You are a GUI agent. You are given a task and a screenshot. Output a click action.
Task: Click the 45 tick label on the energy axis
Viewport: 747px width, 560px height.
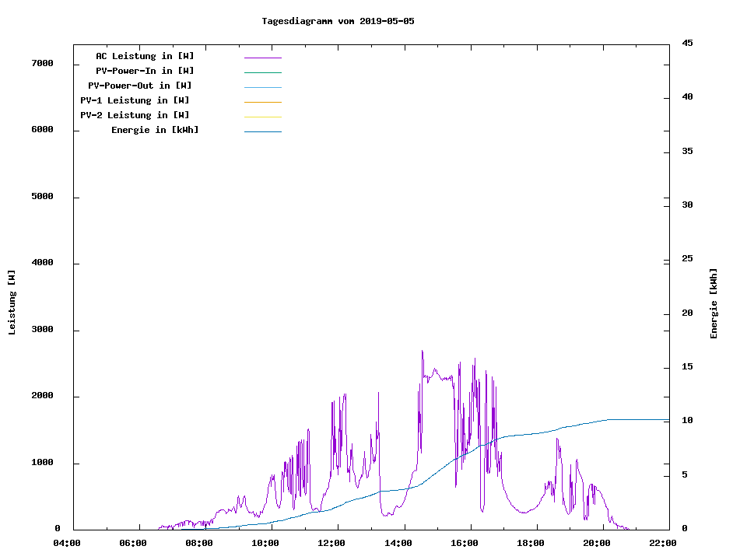[x=687, y=43]
